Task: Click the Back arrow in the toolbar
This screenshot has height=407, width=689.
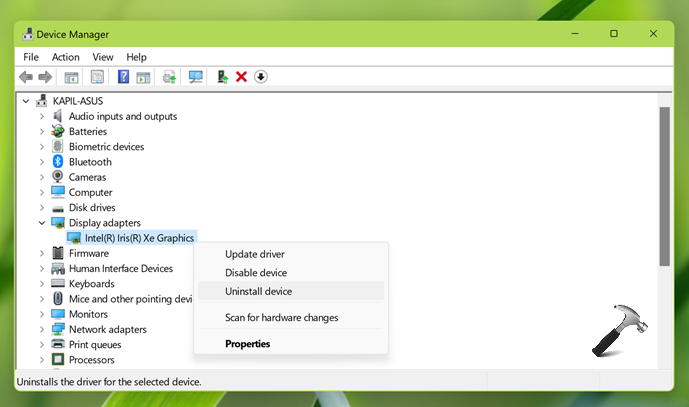Action: click(26, 77)
